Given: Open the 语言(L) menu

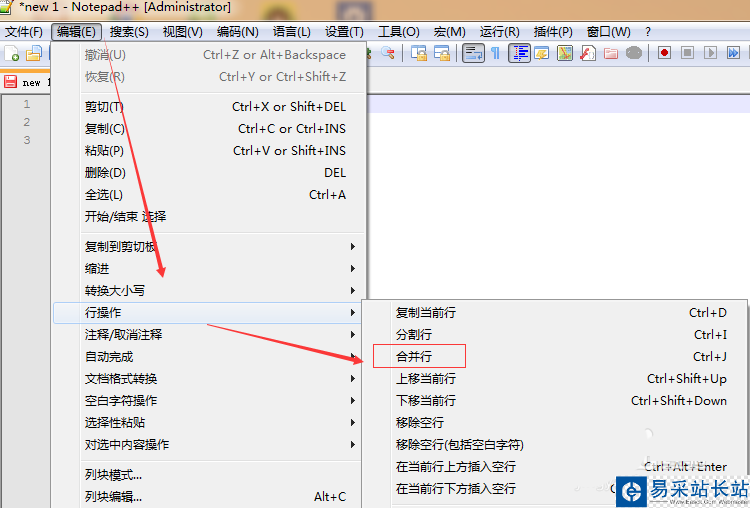Looking at the screenshot, I should [292, 32].
